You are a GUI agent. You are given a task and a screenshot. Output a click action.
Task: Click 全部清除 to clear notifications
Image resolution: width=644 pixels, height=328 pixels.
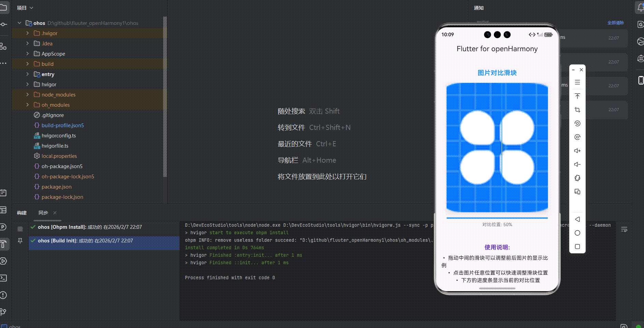tap(615, 23)
